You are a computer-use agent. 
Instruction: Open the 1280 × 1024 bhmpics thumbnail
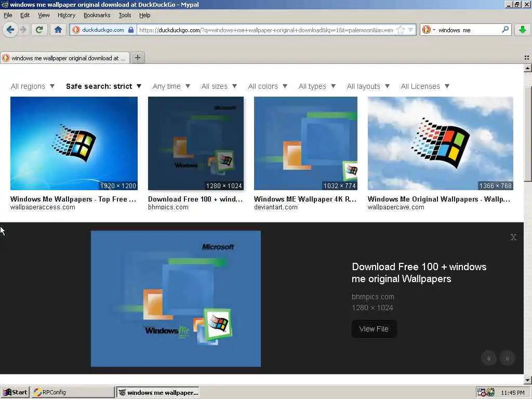click(x=196, y=143)
